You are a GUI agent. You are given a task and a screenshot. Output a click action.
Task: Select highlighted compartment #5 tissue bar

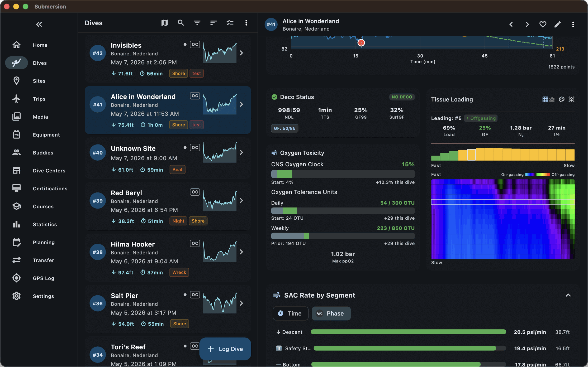pos(471,155)
